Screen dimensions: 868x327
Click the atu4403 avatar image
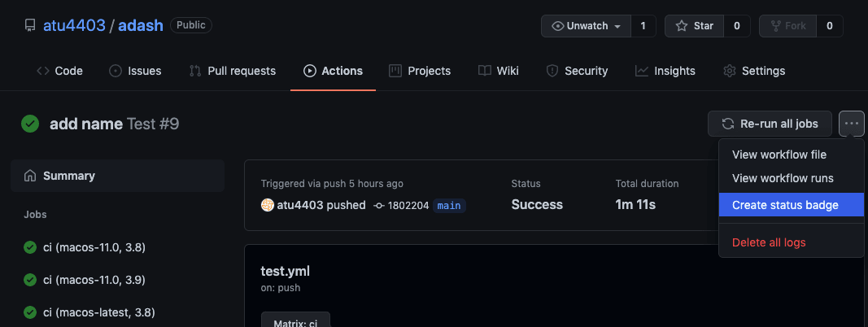click(x=268, y=205)
